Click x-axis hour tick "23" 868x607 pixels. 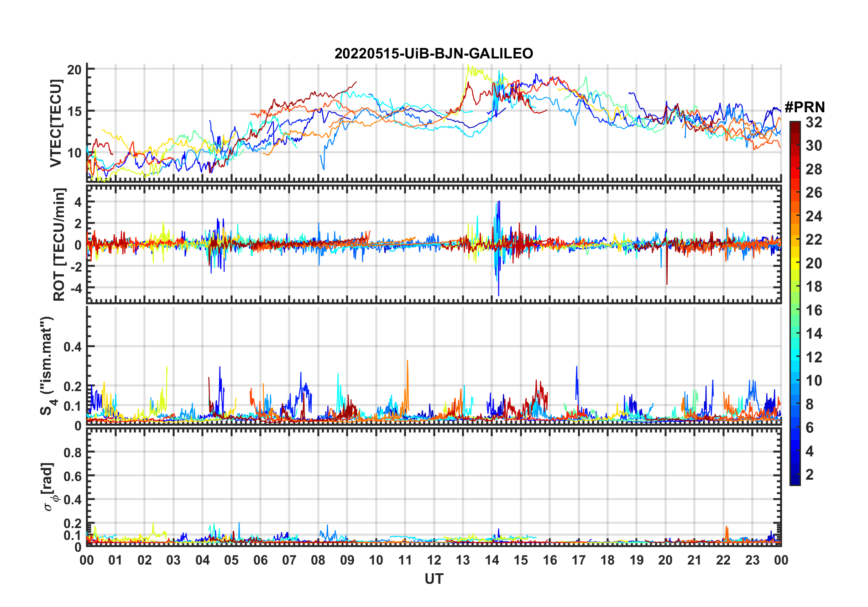pos(752,560)
